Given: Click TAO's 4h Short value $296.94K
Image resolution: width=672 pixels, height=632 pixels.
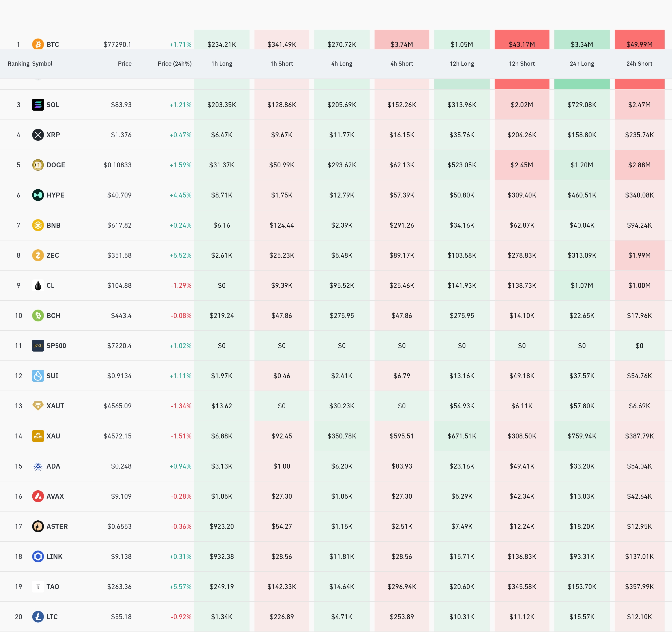Looking at the screenshot, I should click(x=401, y=586).
